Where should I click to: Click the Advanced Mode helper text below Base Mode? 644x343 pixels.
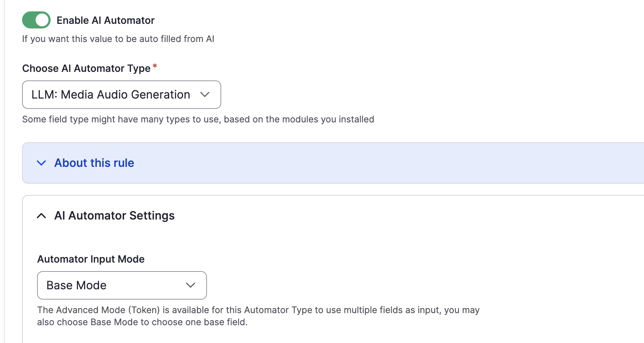click(258, 316)
